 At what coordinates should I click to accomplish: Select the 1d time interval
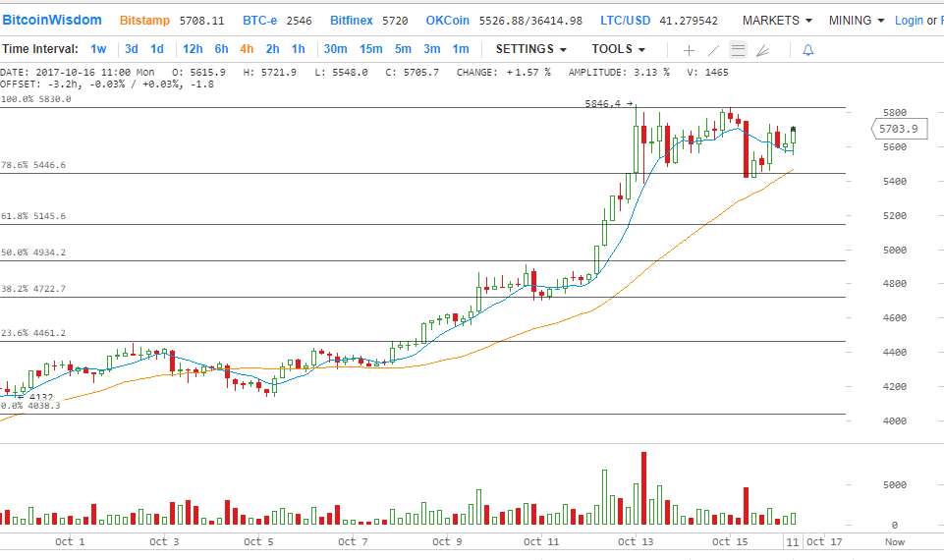tap(157, 49)
